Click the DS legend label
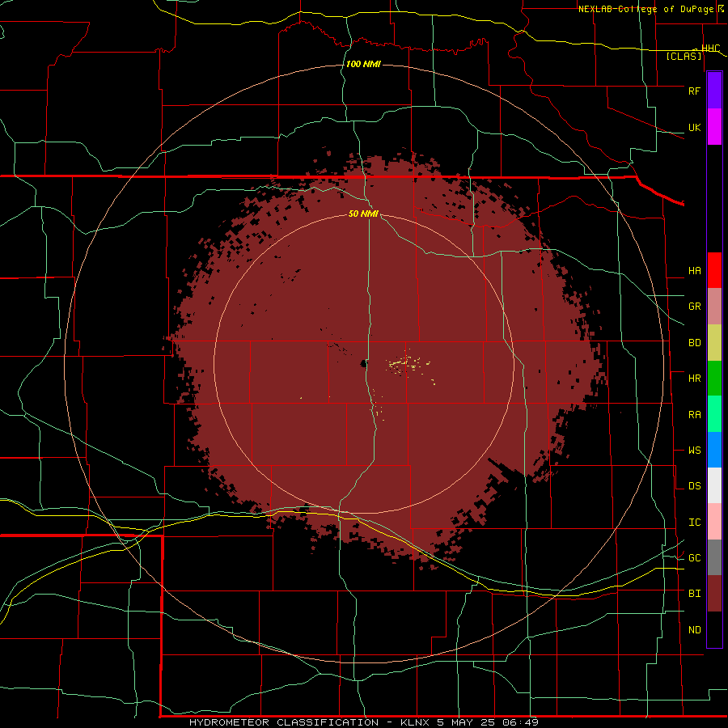Viewport: 728px width, 728px height. tap(694, 486)
